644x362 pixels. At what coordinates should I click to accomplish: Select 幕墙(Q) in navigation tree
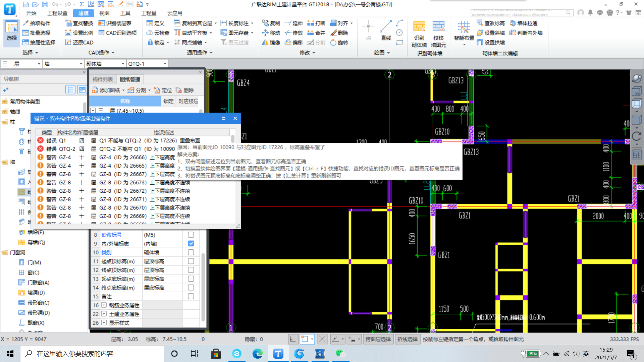point(32,242)
